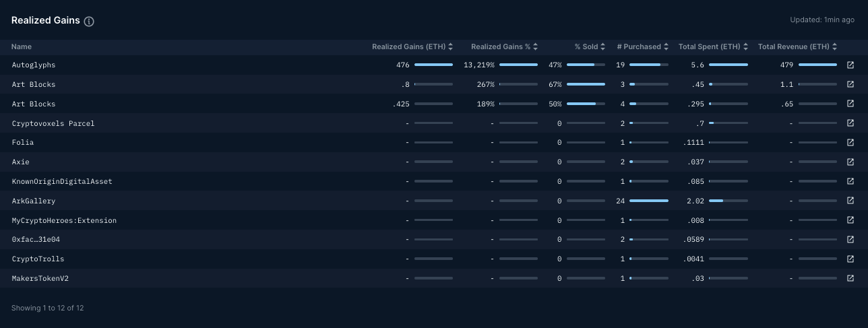This screenshot has width=868, height=328.
Task: Click ArkGallery # Purchased progress bar
Action: [649, 200]
